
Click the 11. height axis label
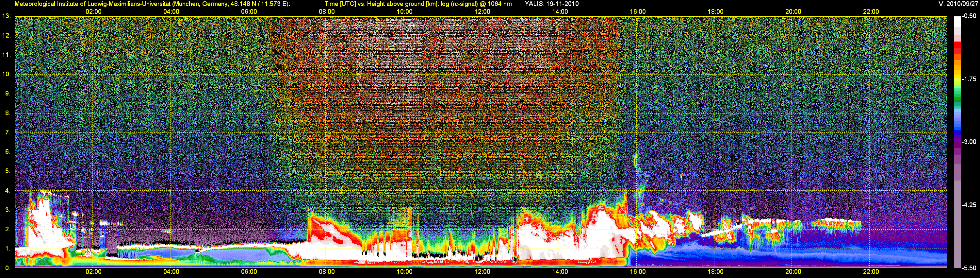6,55
